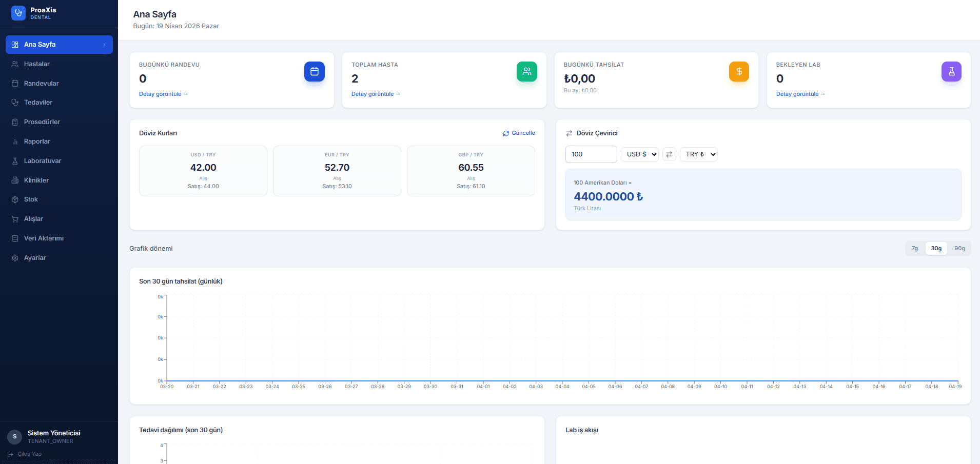Click the amount input field showing 100

click(x=591, y=154)
